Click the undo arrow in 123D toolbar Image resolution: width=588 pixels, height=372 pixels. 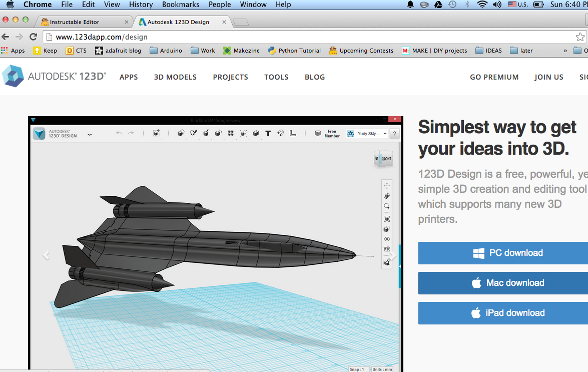pyautogui.click(x=119, y=133)
